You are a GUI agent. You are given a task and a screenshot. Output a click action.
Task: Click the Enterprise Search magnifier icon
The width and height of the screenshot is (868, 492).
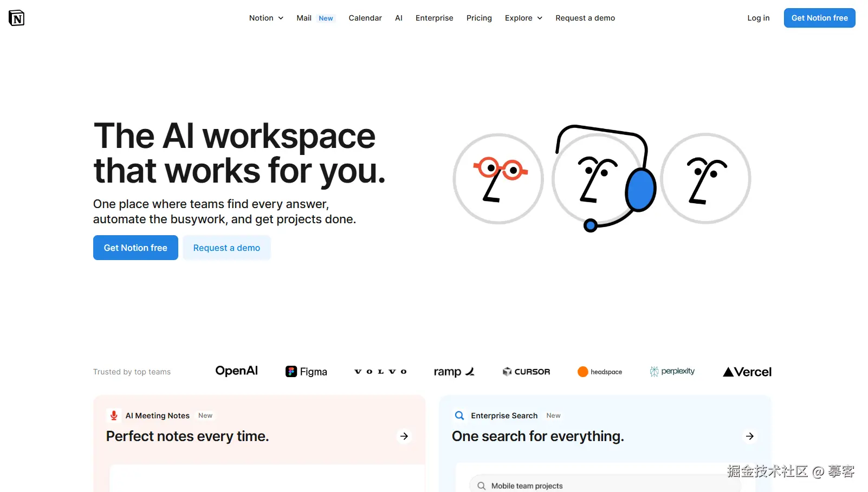point(459,416)
